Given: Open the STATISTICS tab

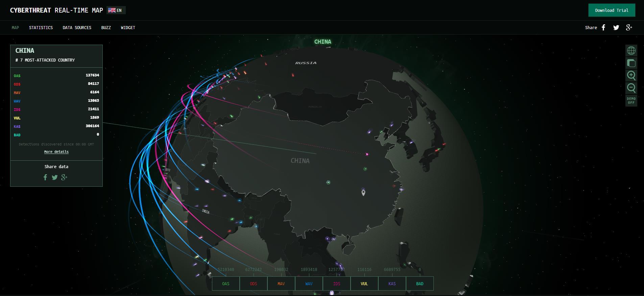Looking at the screenshot, I should [x=41, y=28].
